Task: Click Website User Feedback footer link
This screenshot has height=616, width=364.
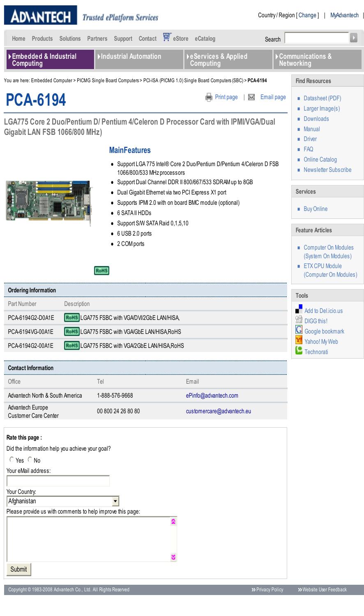Action: (325, 590)
